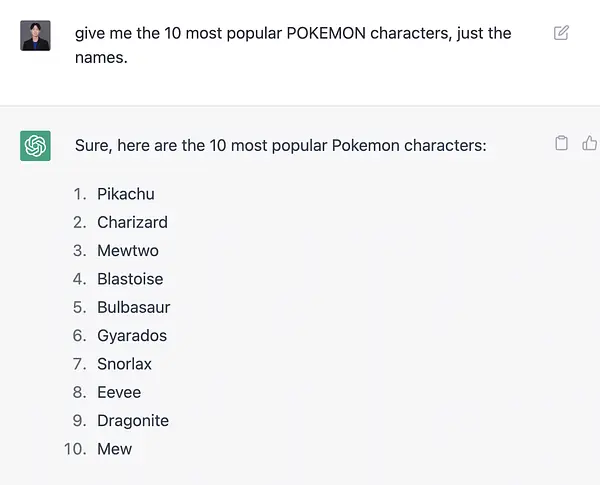This screenshot has width=600, height=485.
Task: Click the green ChatGPT logo avatar
Action: pos(35,146)
